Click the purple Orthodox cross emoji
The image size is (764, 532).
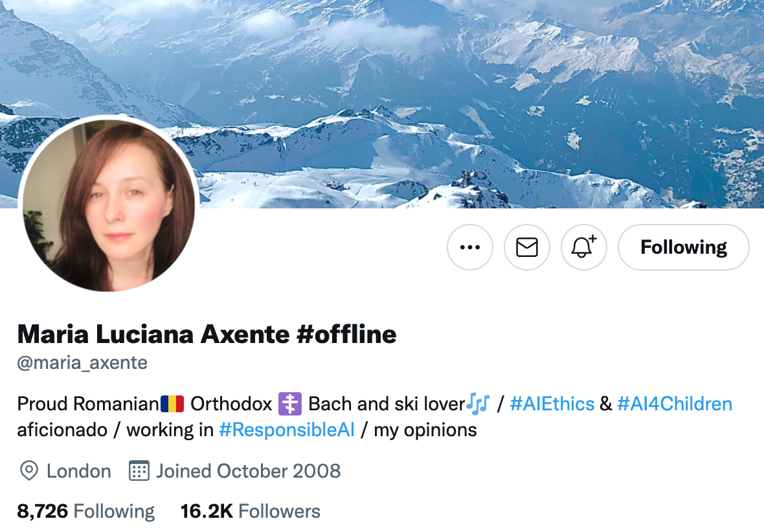point(290,404)
